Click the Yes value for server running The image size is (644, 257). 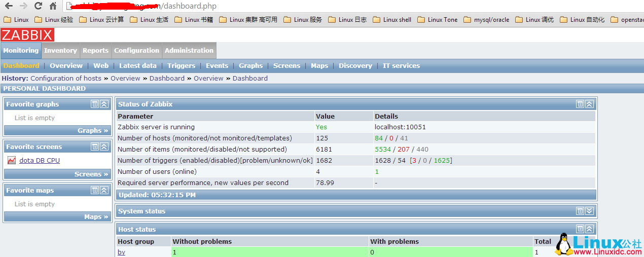click(x=321, y=127)
